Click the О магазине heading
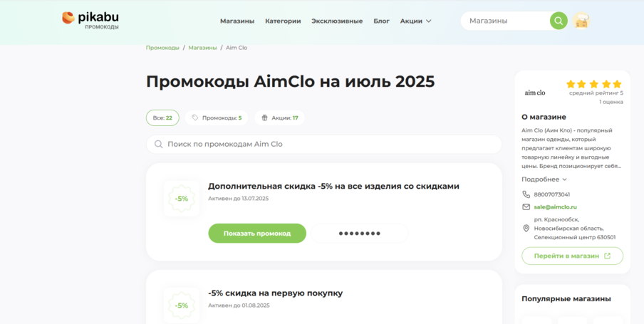This screenshot has height=324, width=644. pos(544,117)
